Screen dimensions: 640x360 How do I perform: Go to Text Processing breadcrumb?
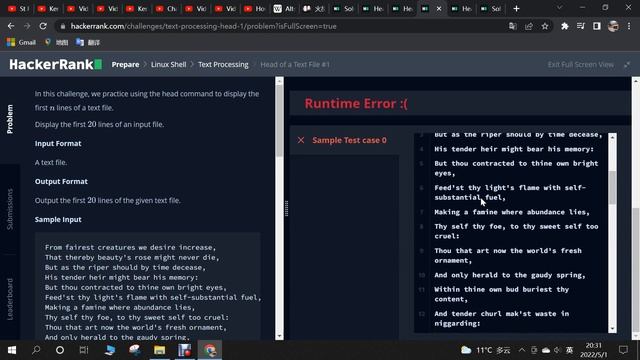[223, 64]
